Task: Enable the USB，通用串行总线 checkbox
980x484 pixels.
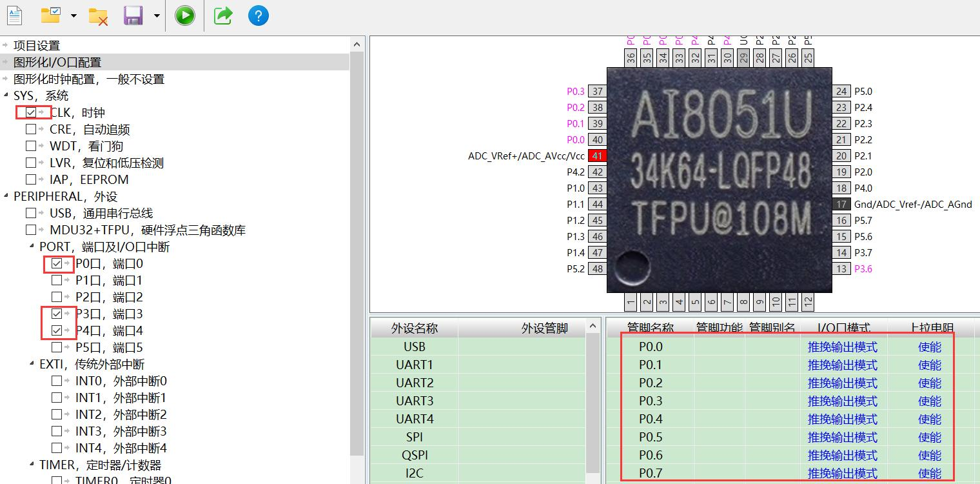Action: 31,213
